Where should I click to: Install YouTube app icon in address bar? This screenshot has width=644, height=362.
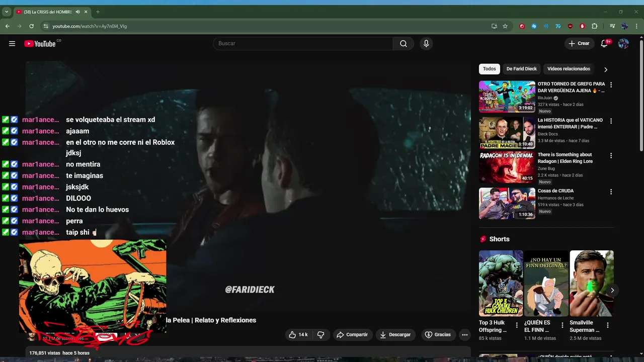point(494,26)
